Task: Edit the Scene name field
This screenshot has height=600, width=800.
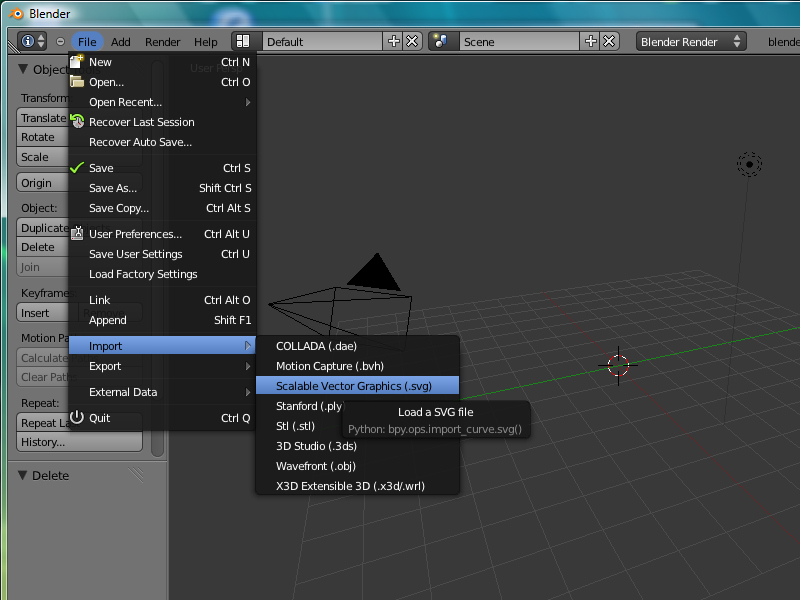Action: click(519, 41)
